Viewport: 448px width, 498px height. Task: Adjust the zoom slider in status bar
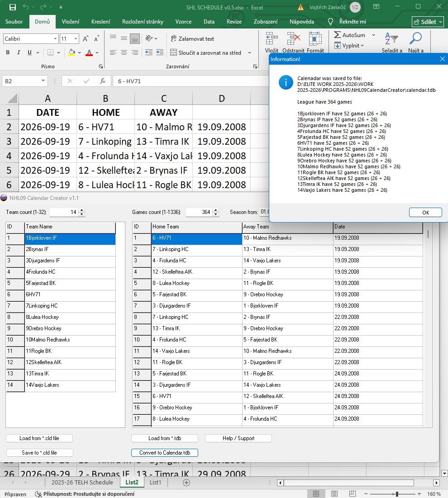397,494
